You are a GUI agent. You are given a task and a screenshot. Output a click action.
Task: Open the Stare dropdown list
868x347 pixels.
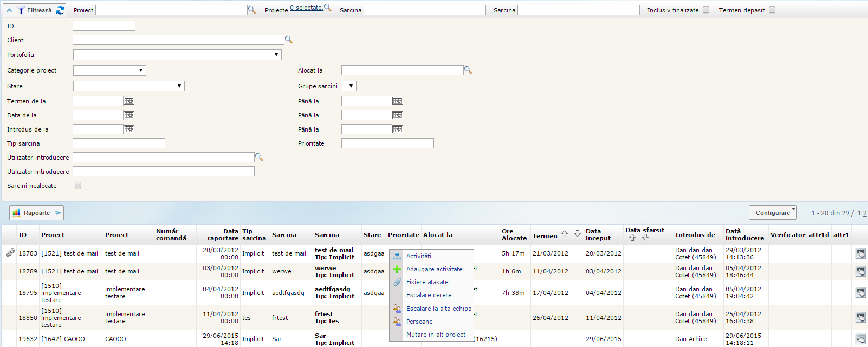pyautogui.click(x=129, y=86)
